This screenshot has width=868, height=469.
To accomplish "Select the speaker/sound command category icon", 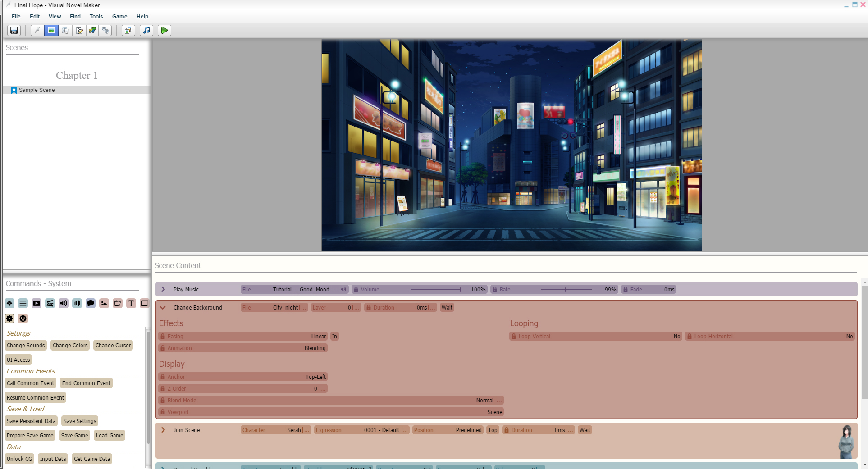I will click(63, 303).
